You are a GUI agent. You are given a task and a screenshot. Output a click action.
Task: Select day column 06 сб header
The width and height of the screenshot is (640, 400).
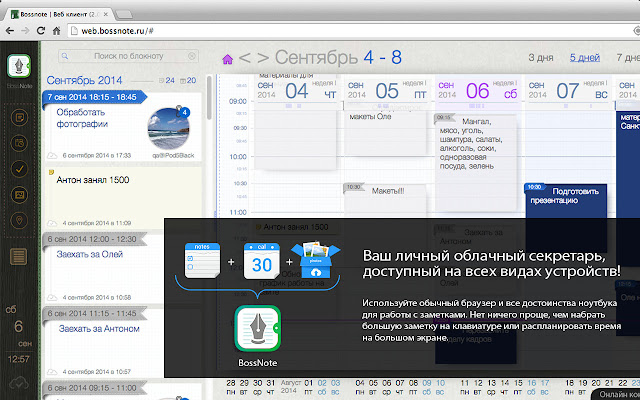(x=477, y=91)
